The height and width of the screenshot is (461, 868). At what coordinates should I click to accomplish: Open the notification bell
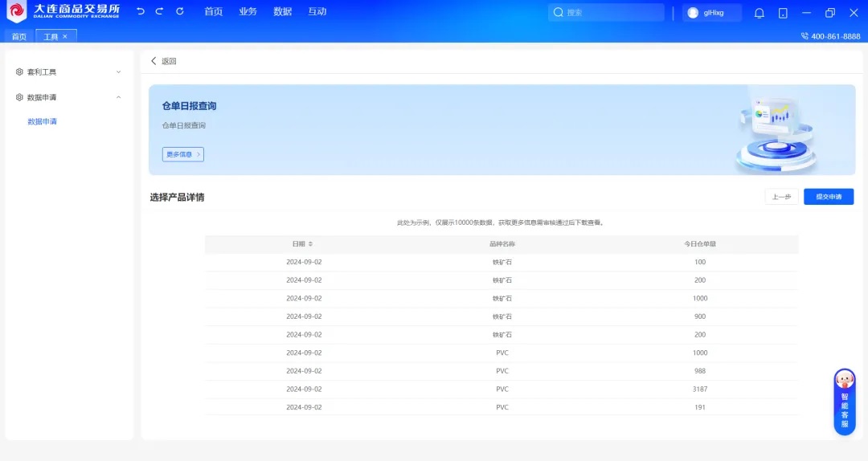(x=759, y=13)
